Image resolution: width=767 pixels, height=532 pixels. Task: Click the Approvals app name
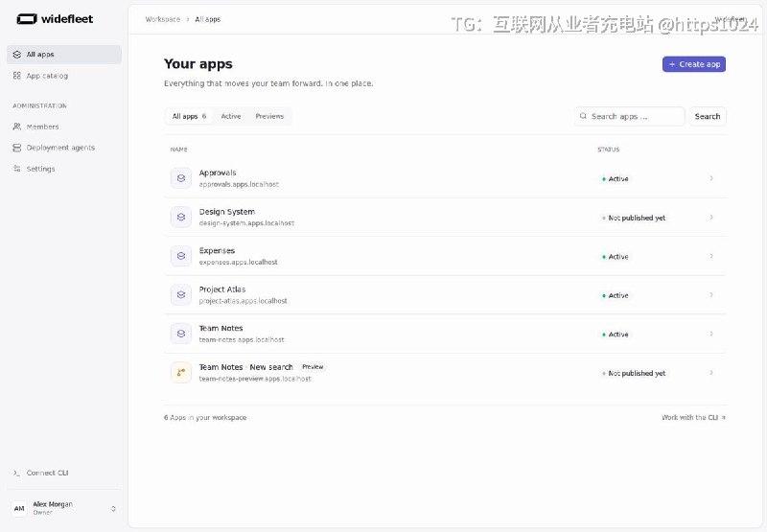coord(218,173)
